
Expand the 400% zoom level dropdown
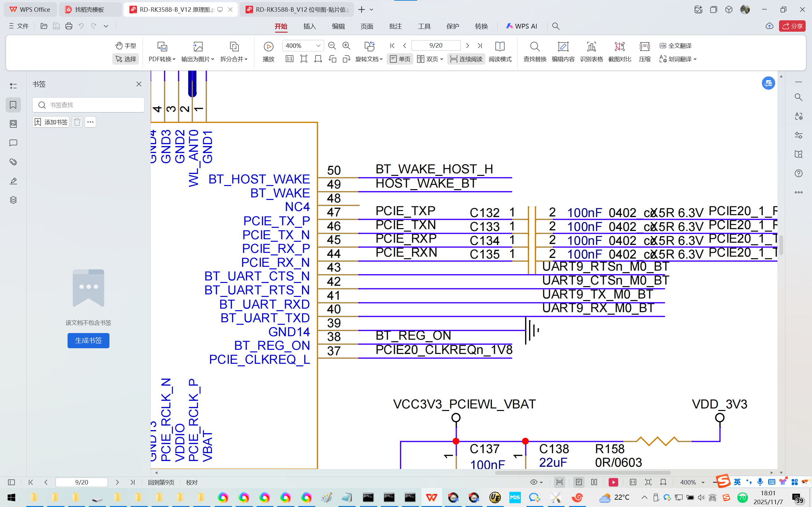[318, 46]
